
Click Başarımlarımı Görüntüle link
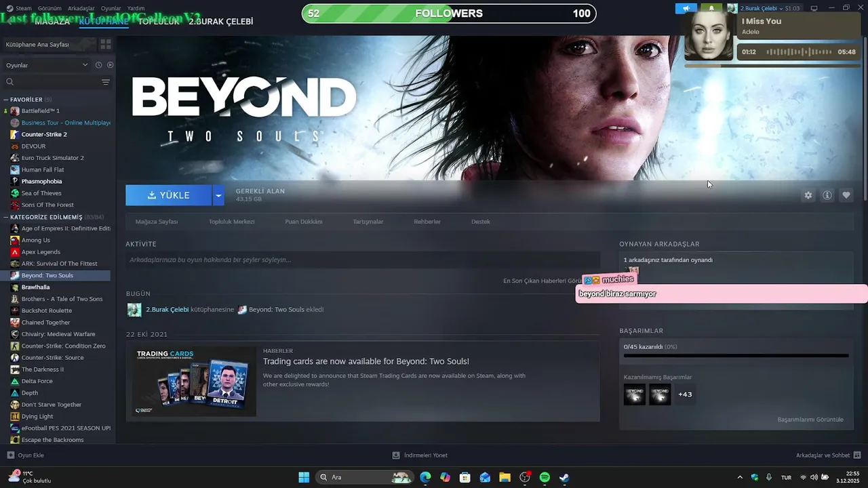pos(810,420)
